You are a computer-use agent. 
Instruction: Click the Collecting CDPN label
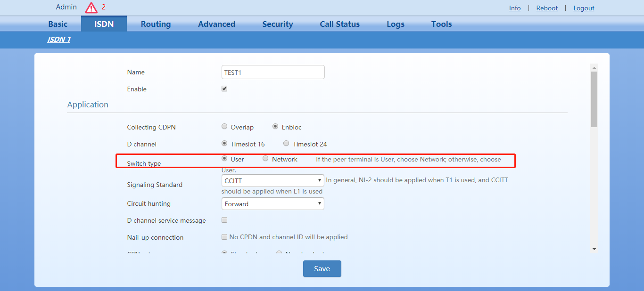[x=151, y=127]
